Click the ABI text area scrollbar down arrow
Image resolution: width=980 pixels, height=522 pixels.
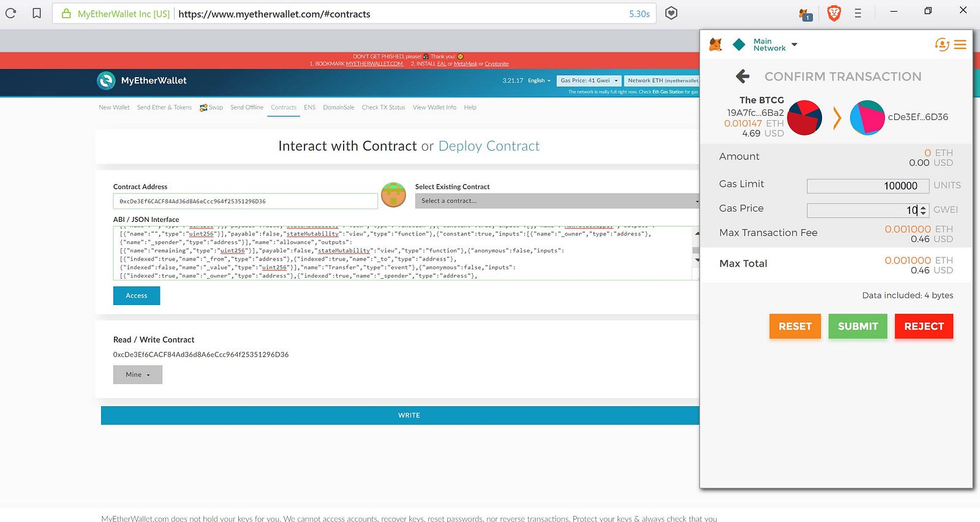(696, 260)
